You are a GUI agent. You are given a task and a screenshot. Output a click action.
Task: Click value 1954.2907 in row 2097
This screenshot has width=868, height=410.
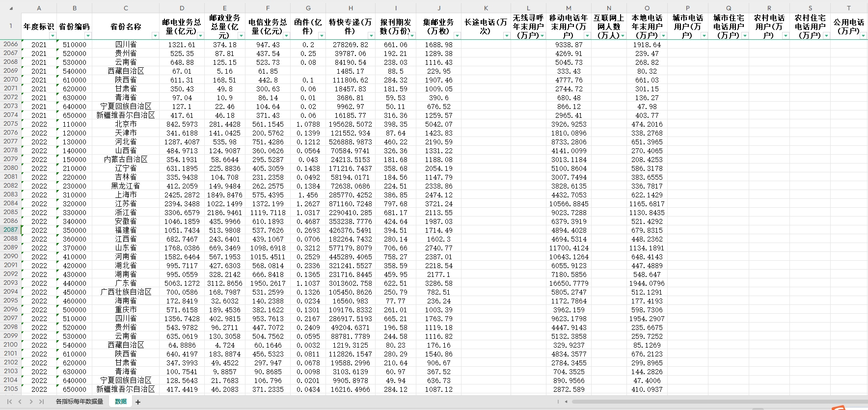647,319
